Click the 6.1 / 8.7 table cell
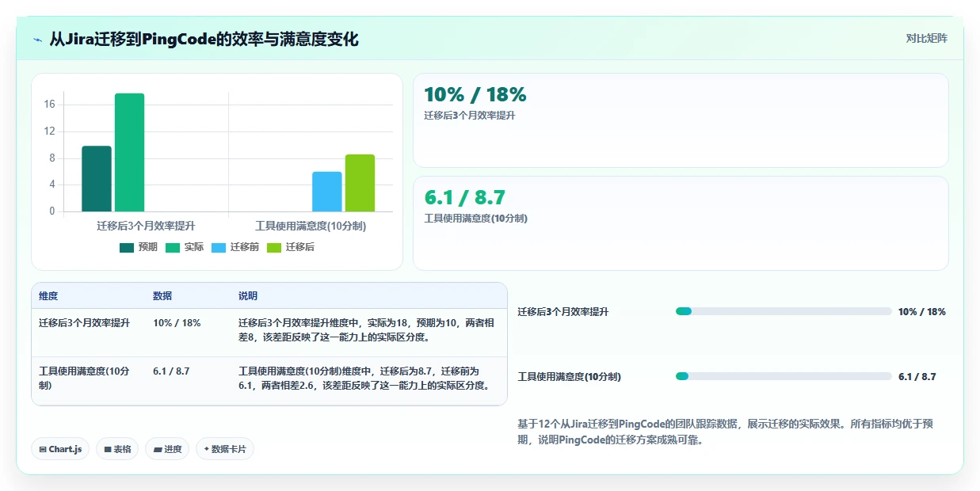This screenshot has height=491, width=980. pyautogui.click(x=171, y=371)
